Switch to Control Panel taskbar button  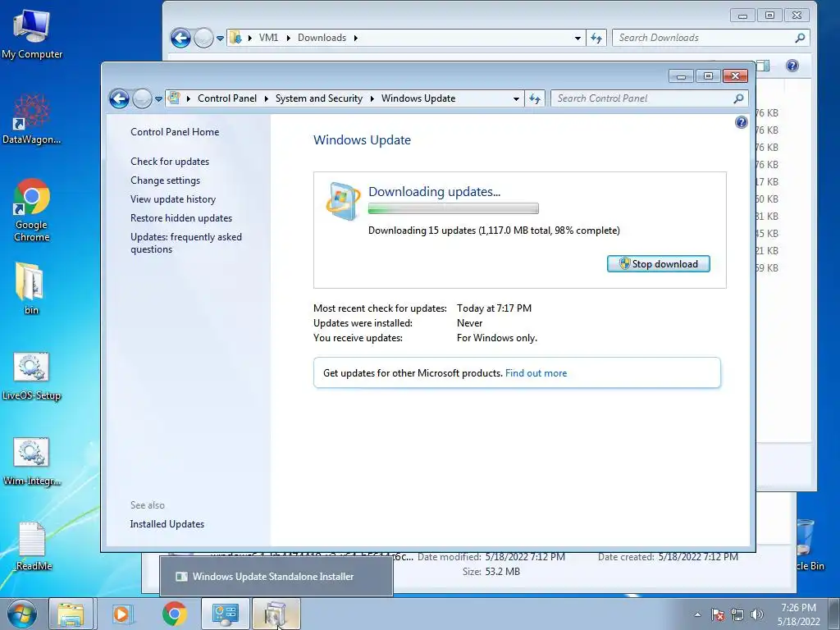tap(225, 614)
